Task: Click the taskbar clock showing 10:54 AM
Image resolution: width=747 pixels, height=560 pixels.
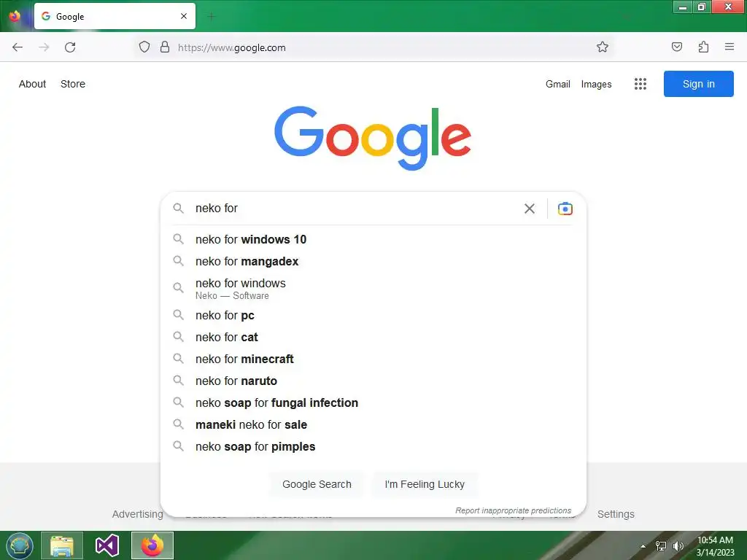Action: pos(715,545)
